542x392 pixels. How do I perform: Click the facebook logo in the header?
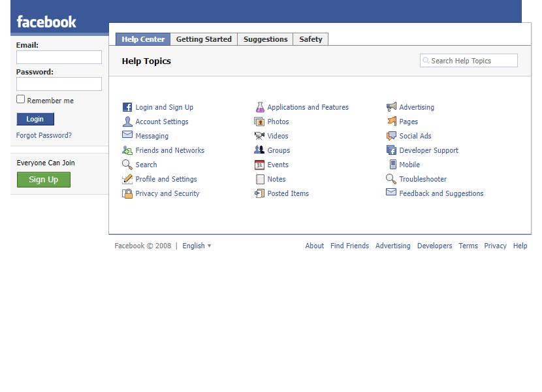click(46, 22)
